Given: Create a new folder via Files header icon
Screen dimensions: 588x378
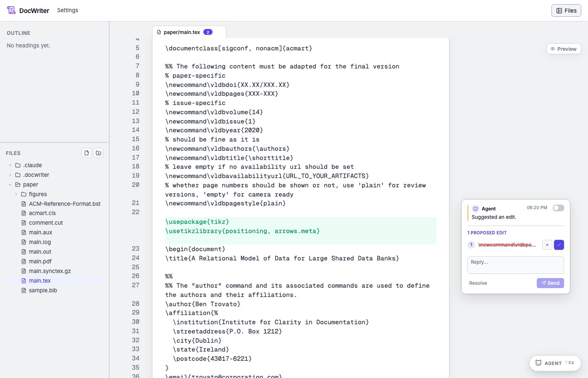Looking at the screenshot, I should 98,153.
